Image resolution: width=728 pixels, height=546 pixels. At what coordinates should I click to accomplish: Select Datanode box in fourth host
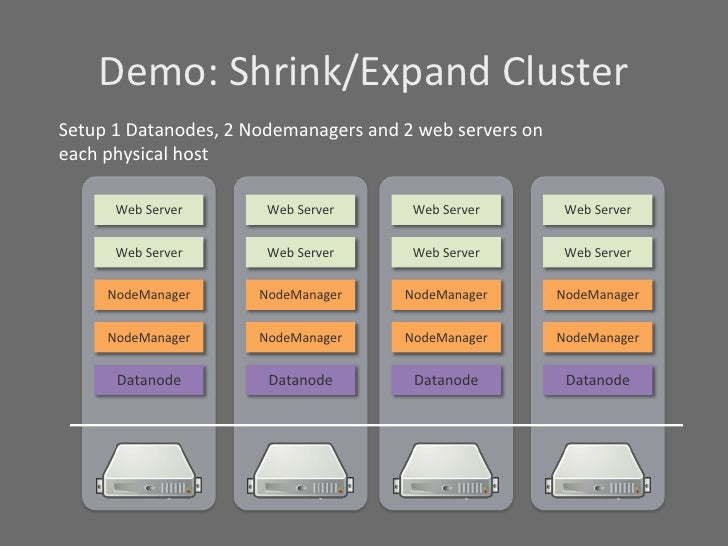[598, 380]
